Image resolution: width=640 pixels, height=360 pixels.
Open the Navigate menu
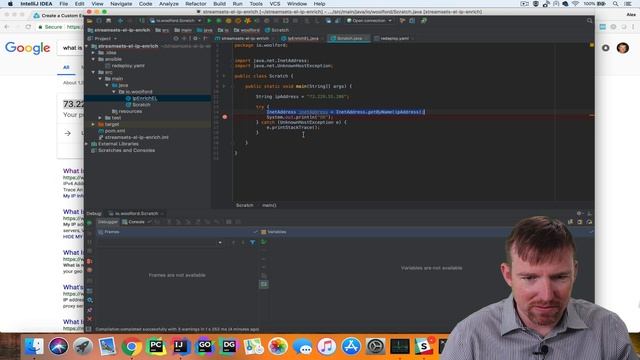pos(121,4)
